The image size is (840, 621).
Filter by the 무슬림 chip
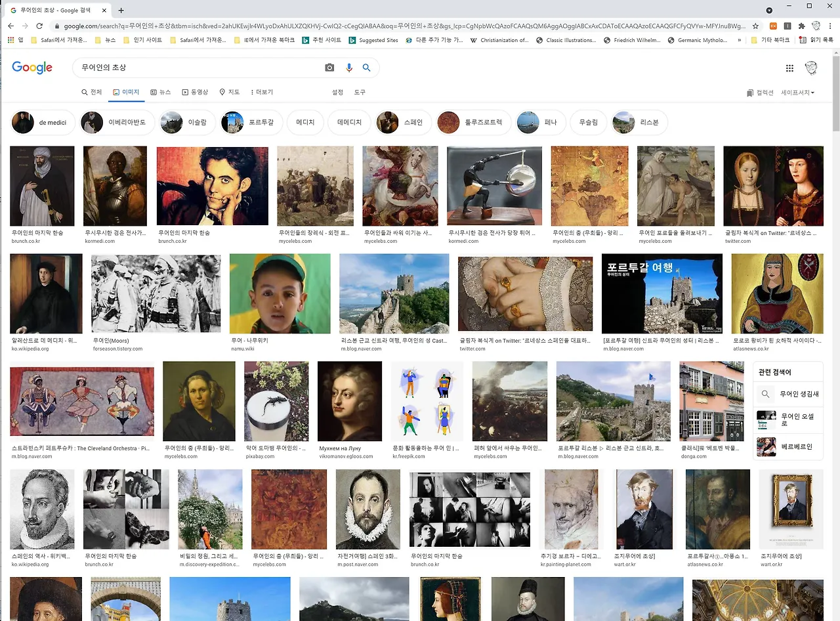(x=588, y=122)
